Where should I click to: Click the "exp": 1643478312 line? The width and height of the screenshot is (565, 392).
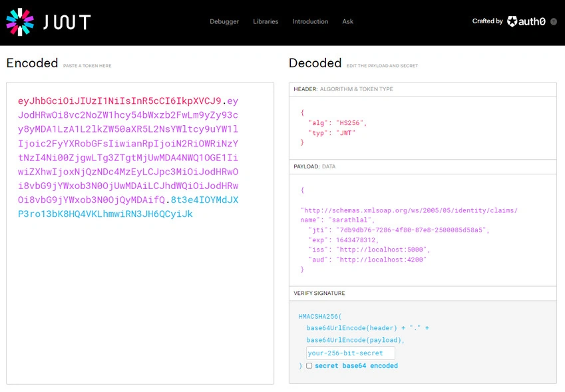pyautogui.click(x=343, y=240)
